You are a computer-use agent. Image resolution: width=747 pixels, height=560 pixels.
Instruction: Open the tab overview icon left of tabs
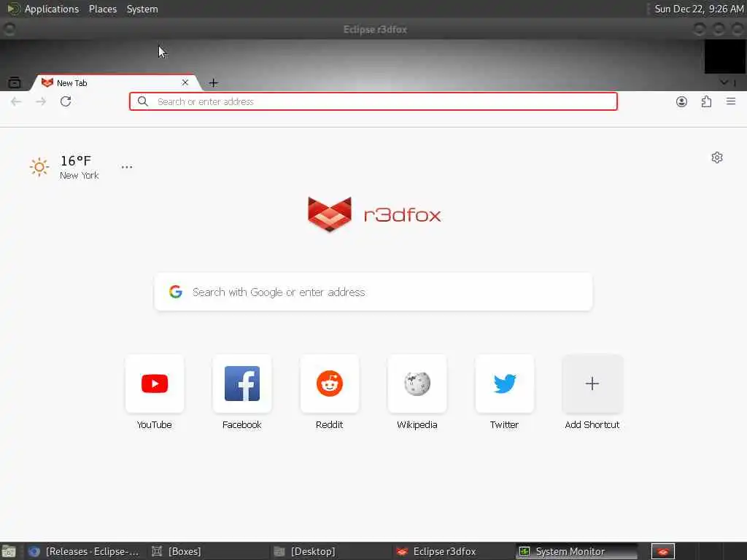tap(15, 83)
